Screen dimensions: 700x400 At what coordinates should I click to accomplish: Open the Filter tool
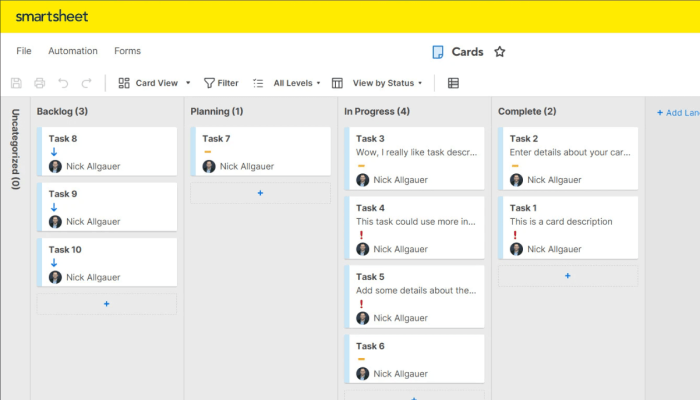[x=221, y=83]
